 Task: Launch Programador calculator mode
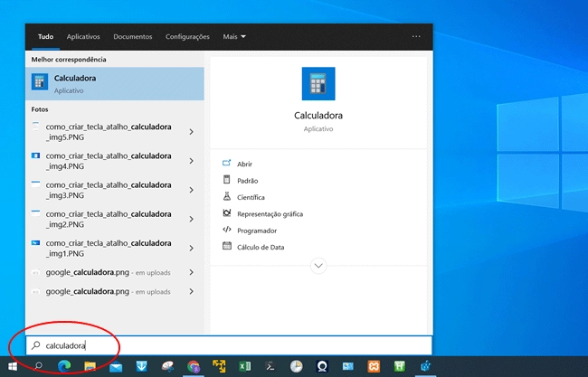coord(256,231)
